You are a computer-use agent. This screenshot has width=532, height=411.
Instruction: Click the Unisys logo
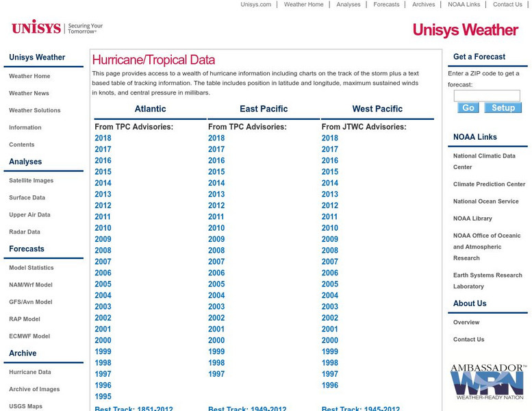[x=57, y=27]
